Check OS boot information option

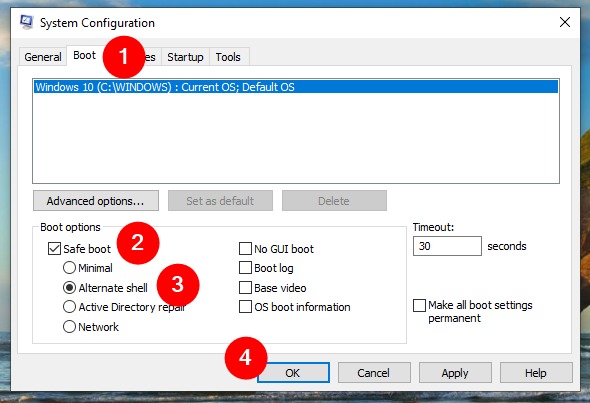[245, 307]
